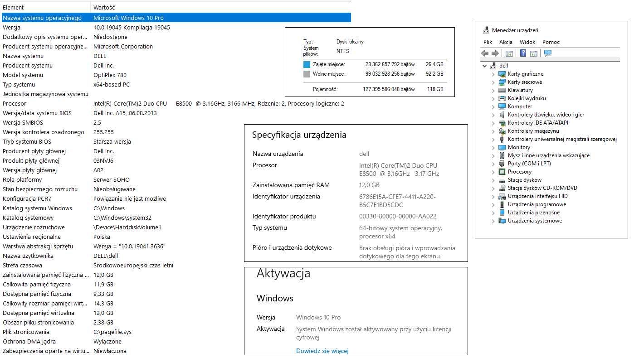
Task: Click the gray Wolne miejsce color swatch
Action: click(307, 74)
